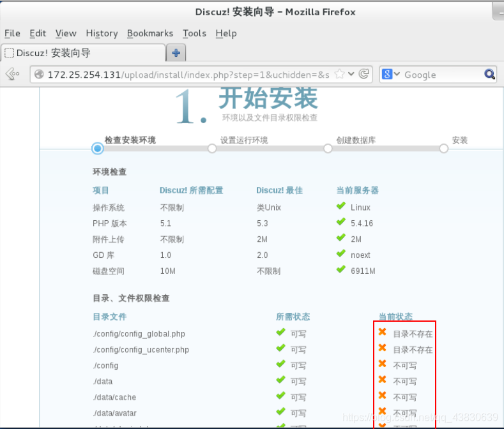Click required check for config_global.php row
The image size is (504, 429).
click(x=280, y=332)
